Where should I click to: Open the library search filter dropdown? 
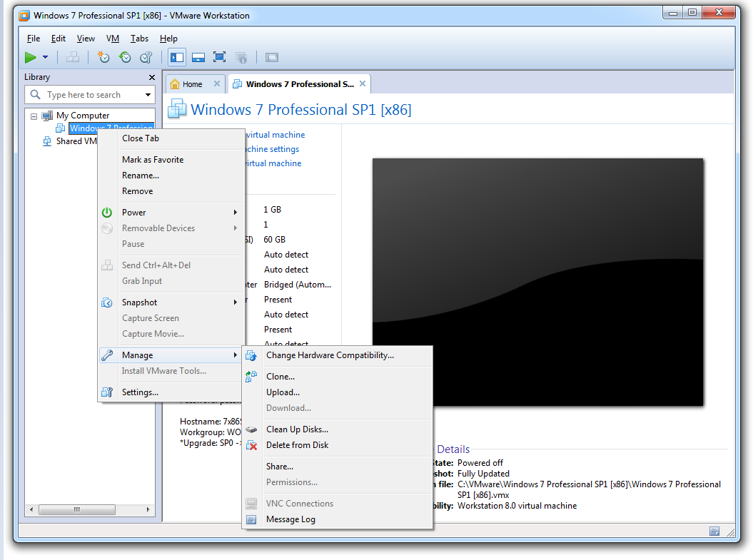tap(148, 95)
